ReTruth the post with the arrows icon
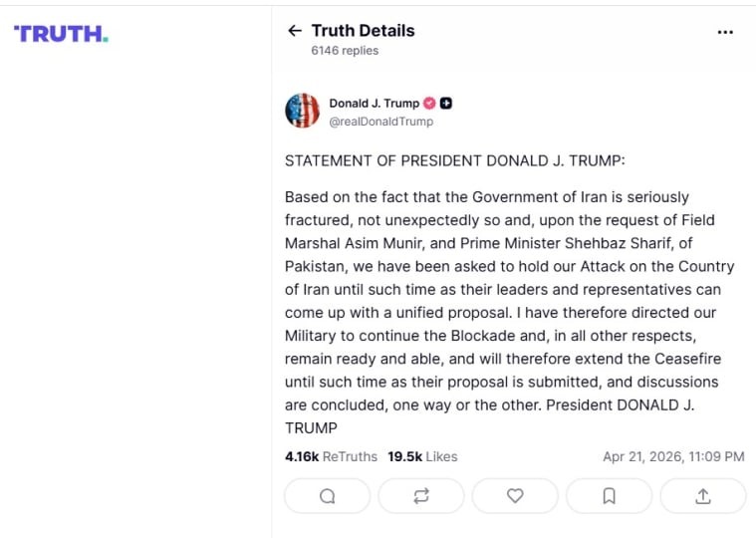The height and width of the screenshot is (538, 756). point(421,496)
